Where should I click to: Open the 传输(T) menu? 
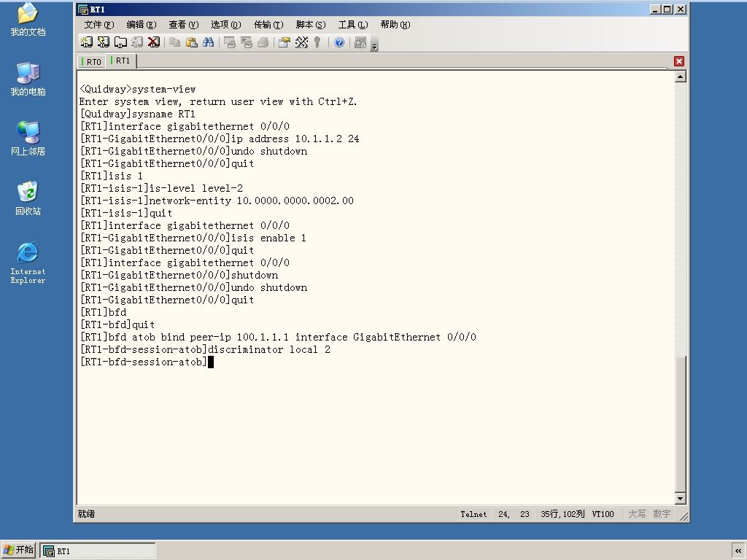pyautogui.click(x=268, y=25)
